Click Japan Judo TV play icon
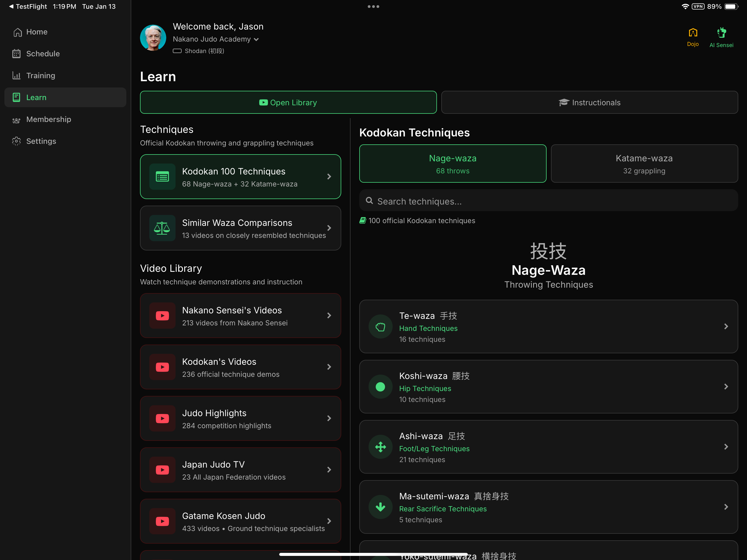 (162, 469)
